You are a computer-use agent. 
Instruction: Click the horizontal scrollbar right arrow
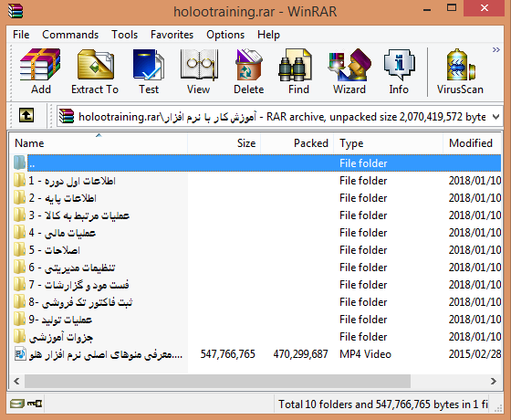494,381
